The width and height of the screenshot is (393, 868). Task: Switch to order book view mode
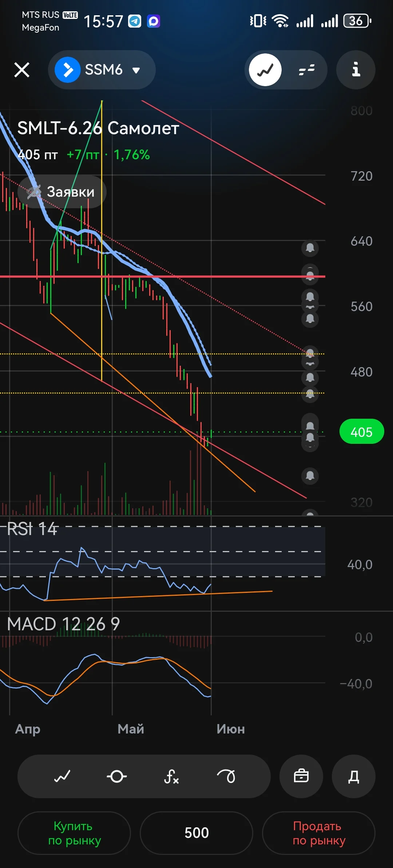click(306, 70)
